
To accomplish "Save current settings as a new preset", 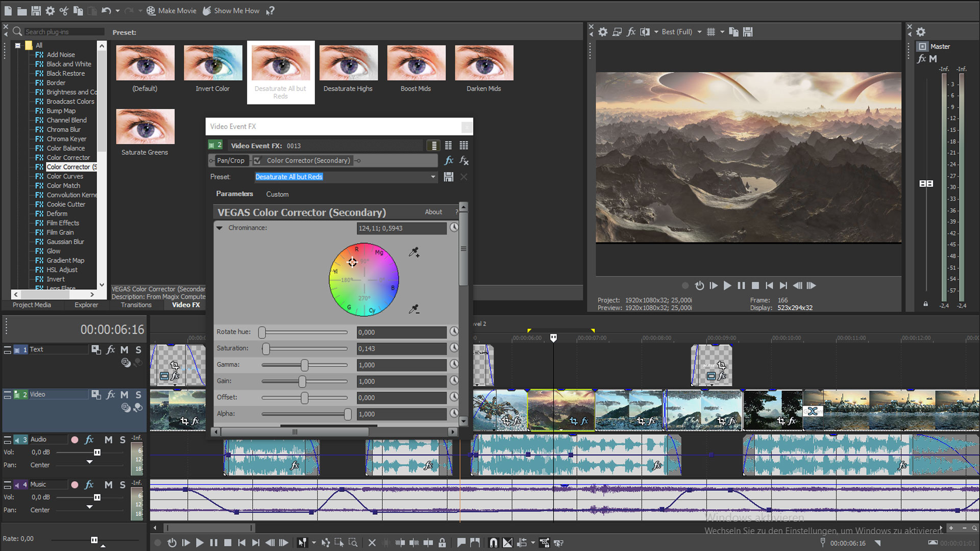I will point(449,177).
